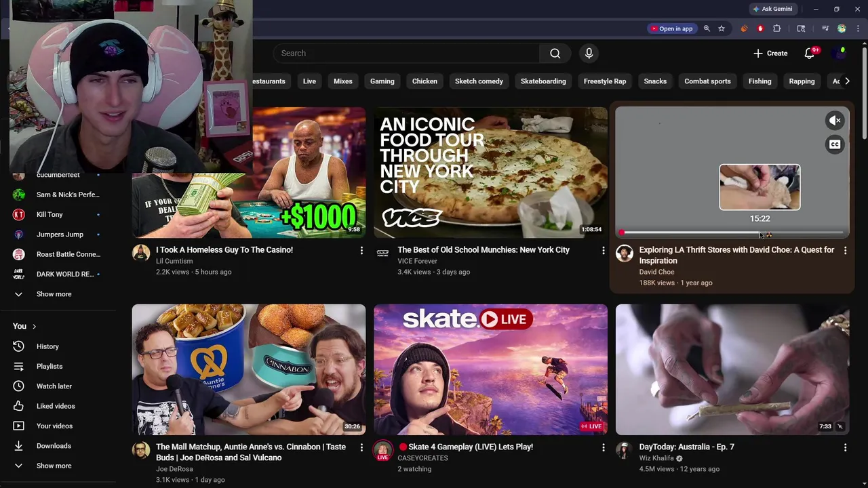Click the search magnifier button
Image resolution: width=868 pixels, height=488 pixels.
coord(555,53)
